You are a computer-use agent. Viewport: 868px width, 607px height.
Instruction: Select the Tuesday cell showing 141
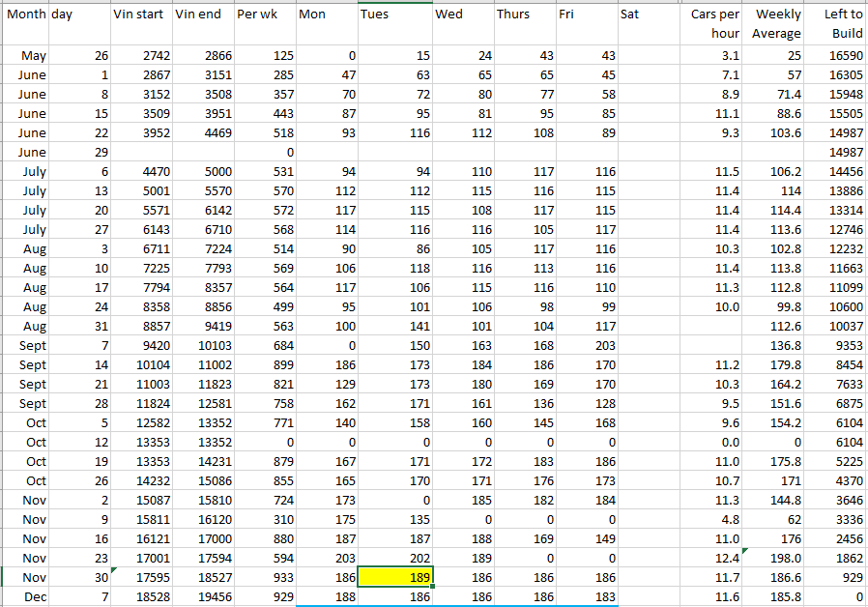[x=395, y=326]
